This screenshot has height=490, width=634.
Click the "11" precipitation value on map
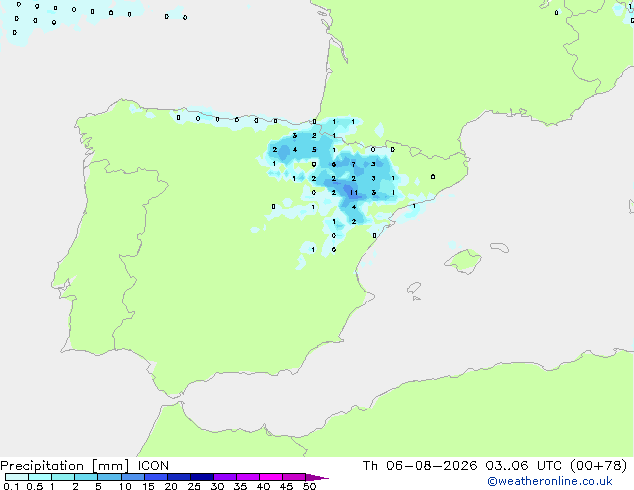click(354, 192)
